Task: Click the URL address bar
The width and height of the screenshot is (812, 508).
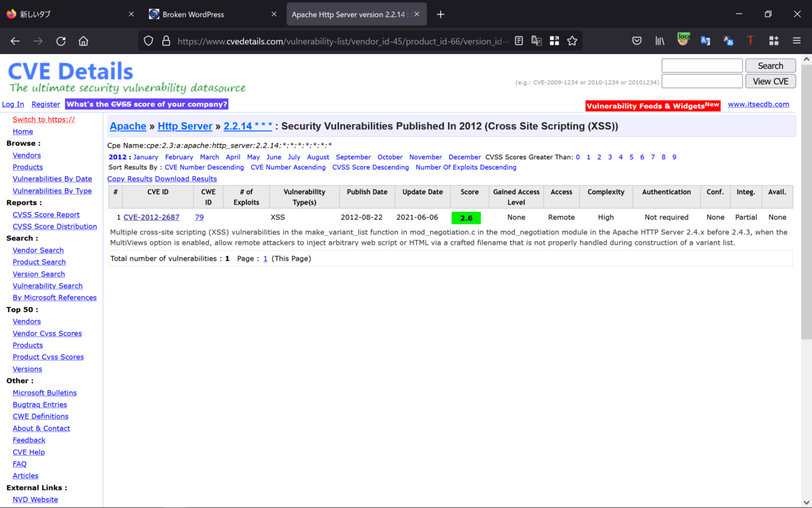Action: click(x=342, y=41)
